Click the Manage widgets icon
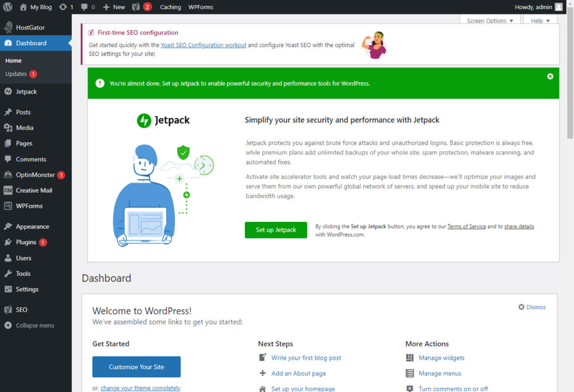This screenshot has height=392, width=574. [410, 358]
